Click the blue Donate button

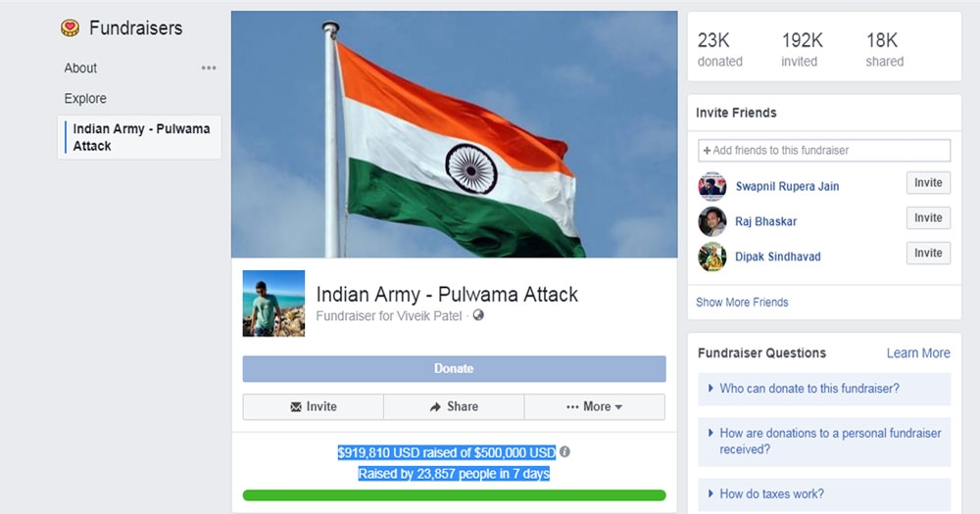point(455,368)
